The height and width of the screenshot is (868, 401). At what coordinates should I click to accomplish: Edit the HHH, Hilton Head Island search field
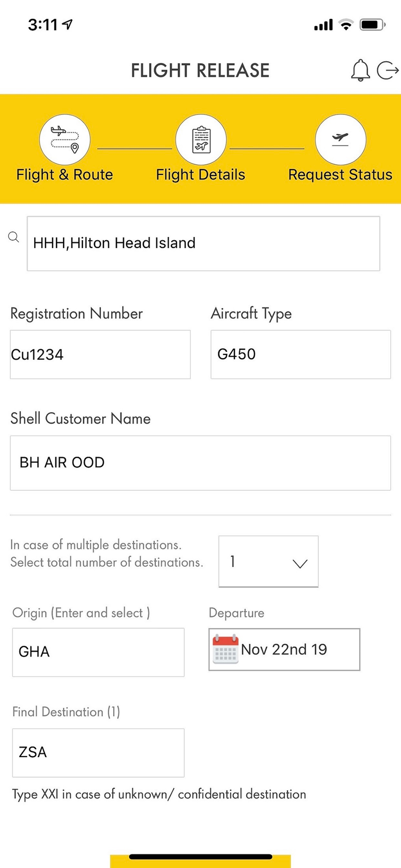tap(203, 243)
